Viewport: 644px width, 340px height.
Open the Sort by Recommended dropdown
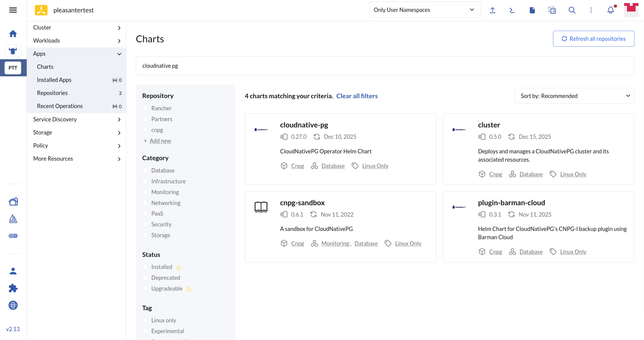[x=574, y=96]
